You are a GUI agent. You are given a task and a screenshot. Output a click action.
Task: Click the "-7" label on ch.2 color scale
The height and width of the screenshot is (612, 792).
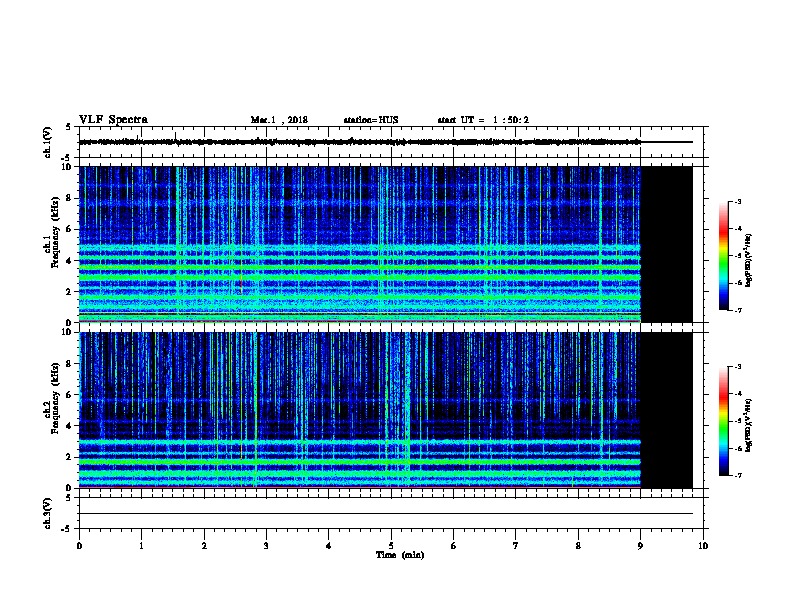(738, 475)
